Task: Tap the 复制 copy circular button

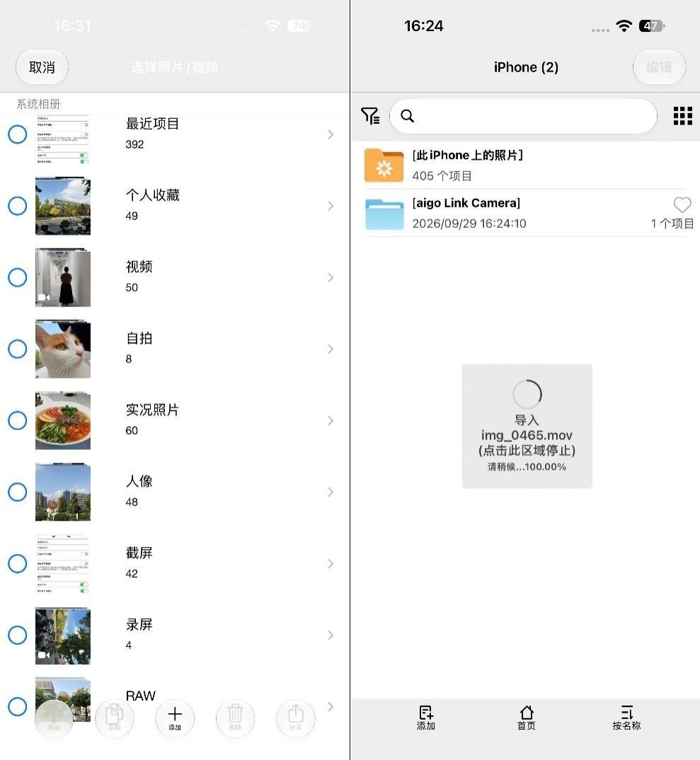Action: pos(115,718)
